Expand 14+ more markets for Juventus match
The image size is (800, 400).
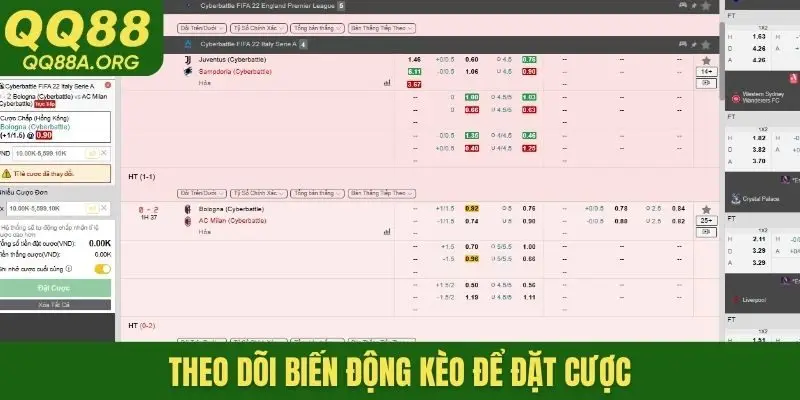pos(706,71)
